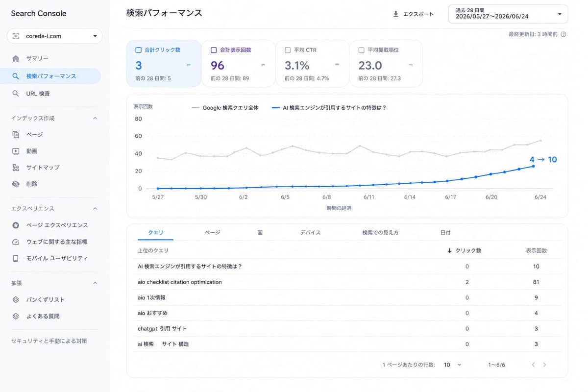
Task: Click the sitemap icon beside サイトマップ
Action: pyautogui.click(x=16, y=167)
